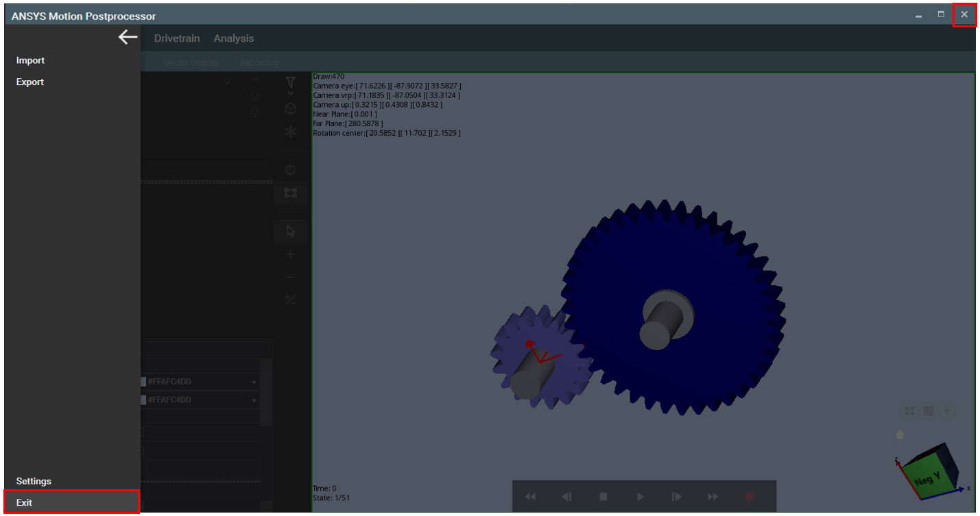The image size is (980, 516).
Task: Click the back arrow to close the menu
Action: pyautogui.click(x=128, y=38)
